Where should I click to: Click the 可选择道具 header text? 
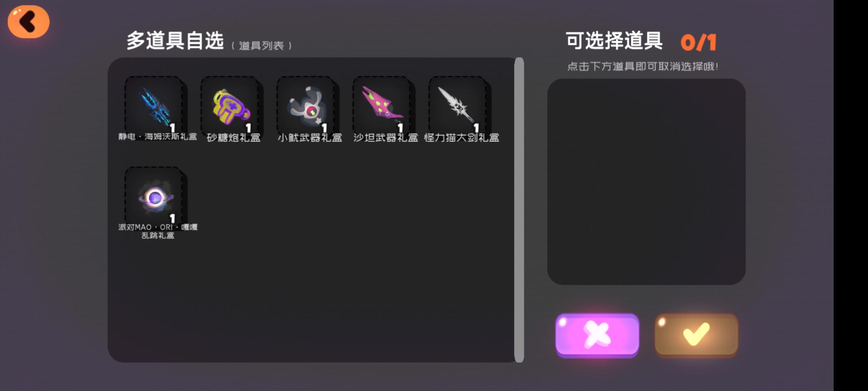(614, 41)
